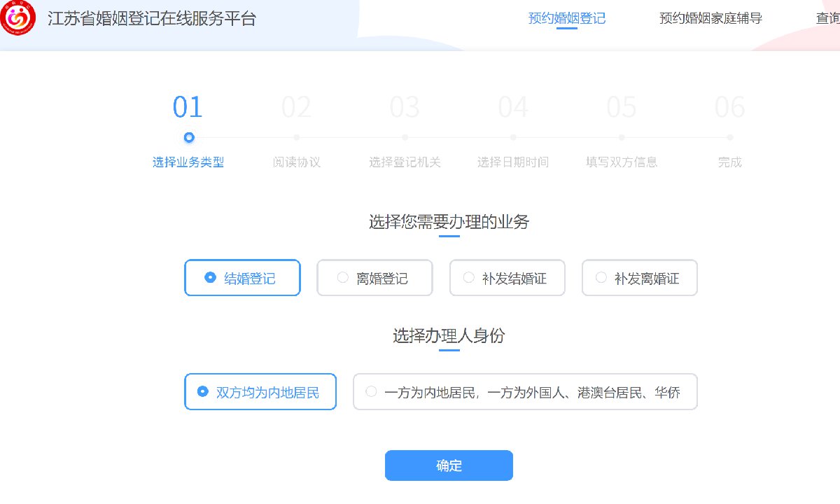Select 一方为外国人、港澳台居民、华侨 identity option
This screenshot has width=840, height=504.
(525, 392)
